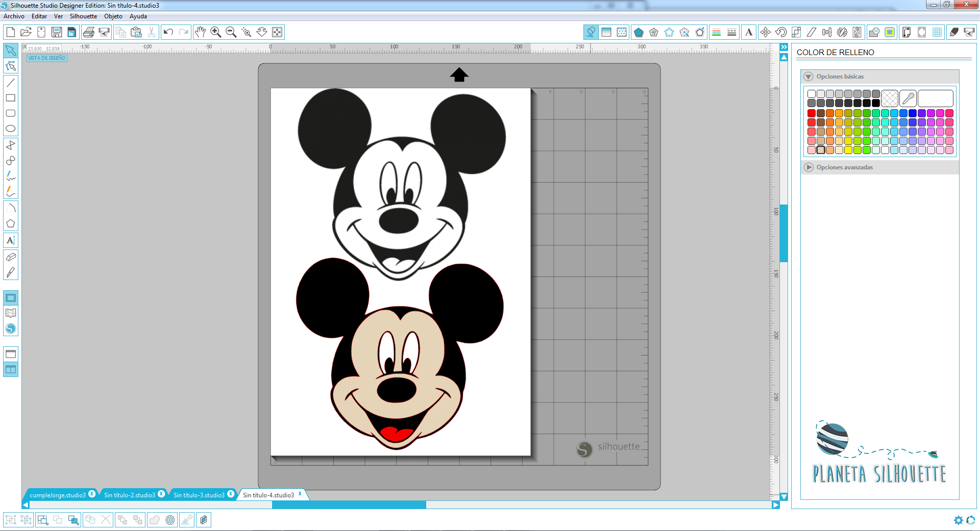Close the cumpleJorge.studio3 tab

coord(92,494)
